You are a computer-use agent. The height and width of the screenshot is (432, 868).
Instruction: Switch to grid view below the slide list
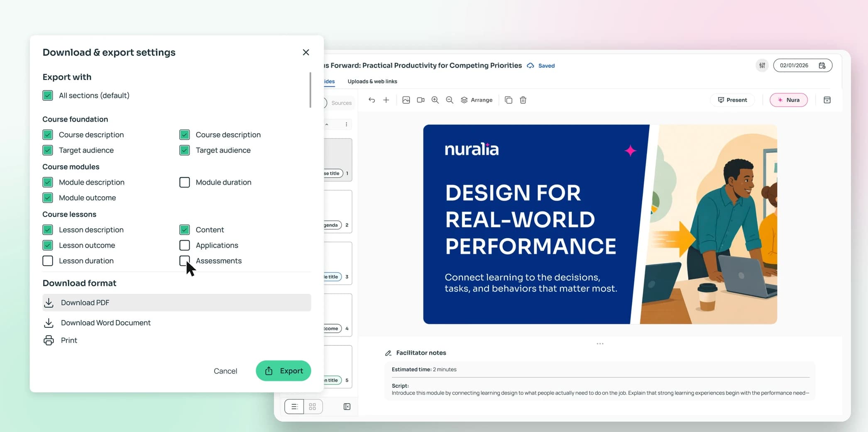pyautogui.click(x=313, y=407)
